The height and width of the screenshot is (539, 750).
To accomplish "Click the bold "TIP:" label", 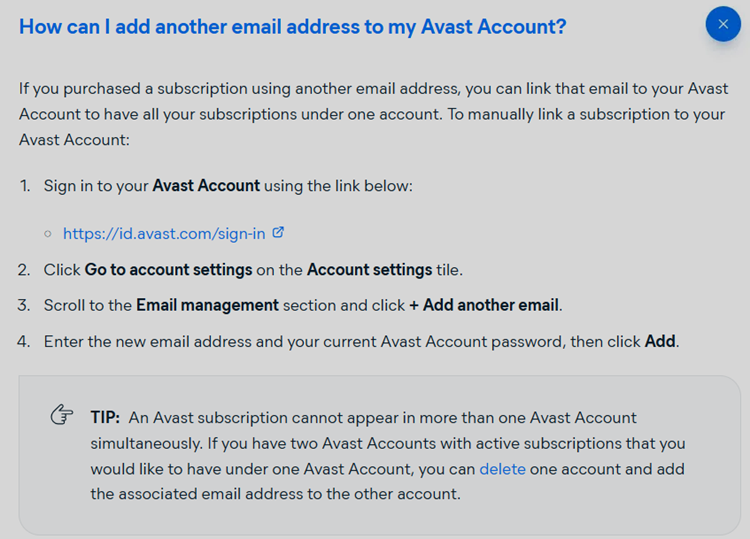I will (105, 417).
